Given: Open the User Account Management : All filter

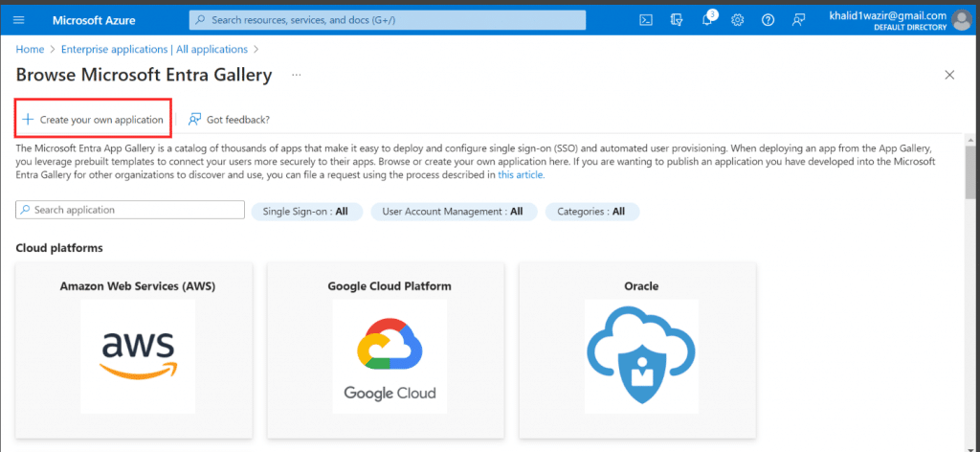Looking at the screenshot, I should point(455,212).
